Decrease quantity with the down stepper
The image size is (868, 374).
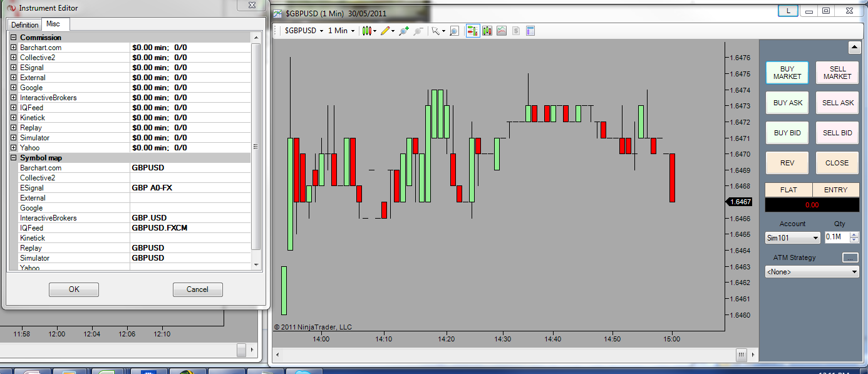pyautogui.click(x=854, y=241)
